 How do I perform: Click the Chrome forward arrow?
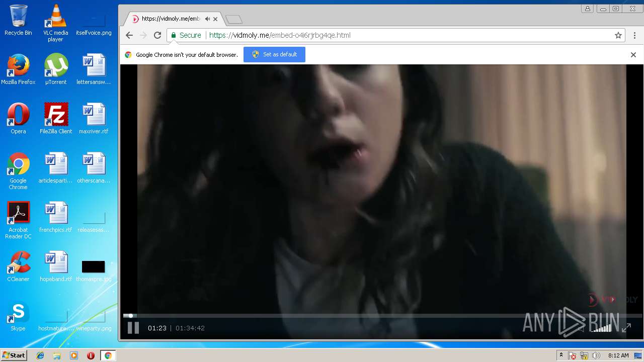point(143,35)
